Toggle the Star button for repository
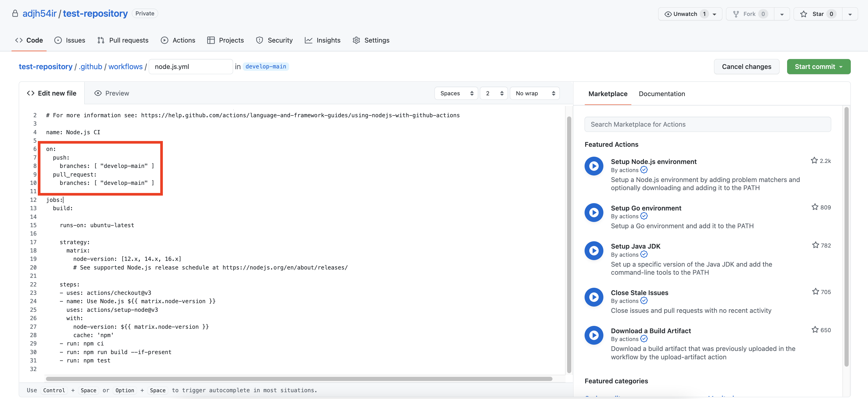Screen dimensions: 868x399 [818, 14]
